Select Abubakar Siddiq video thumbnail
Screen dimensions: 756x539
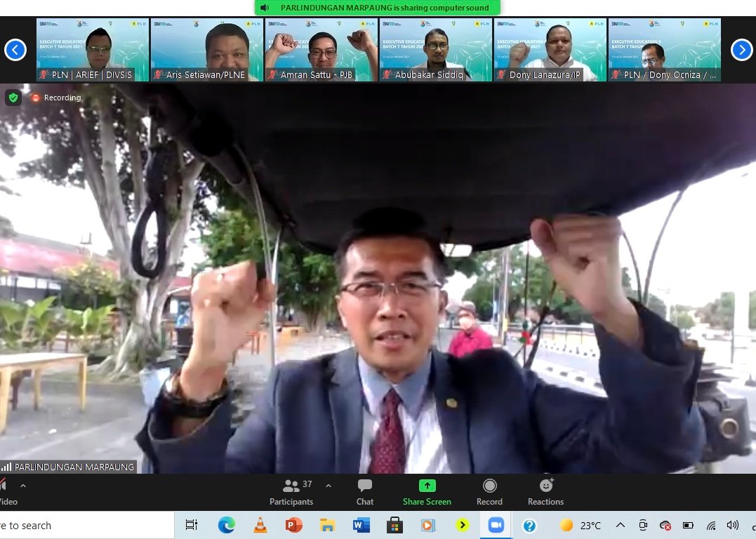436,50
